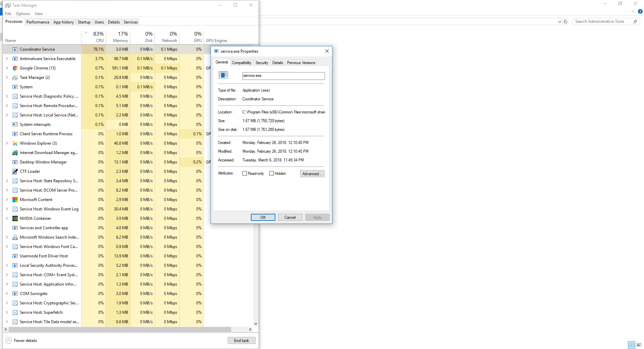Click the Usermode Font Driver Host icon
The image size is (644, 349).
pos(15,256)
